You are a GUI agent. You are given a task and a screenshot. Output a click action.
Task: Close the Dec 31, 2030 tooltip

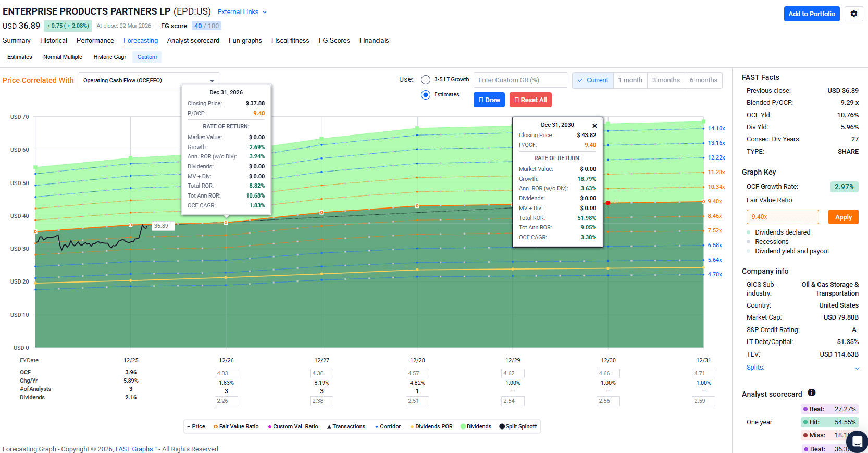(x=594, y=126)
